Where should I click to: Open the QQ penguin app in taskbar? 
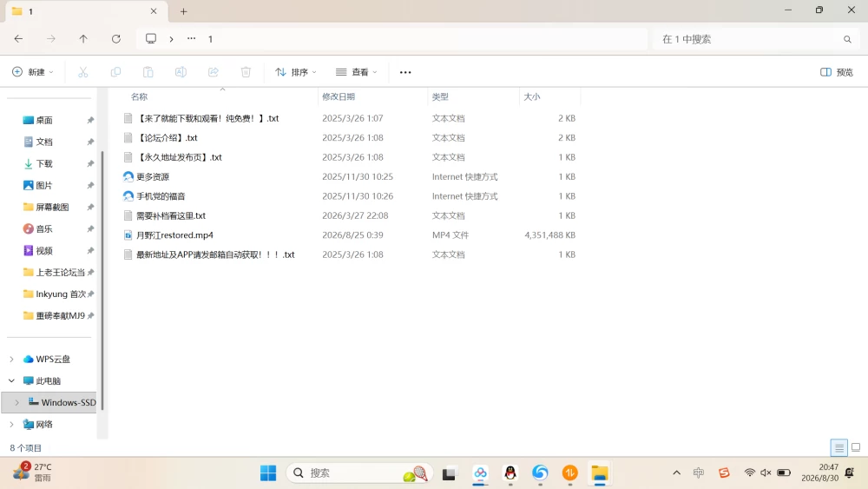[510, 473]
